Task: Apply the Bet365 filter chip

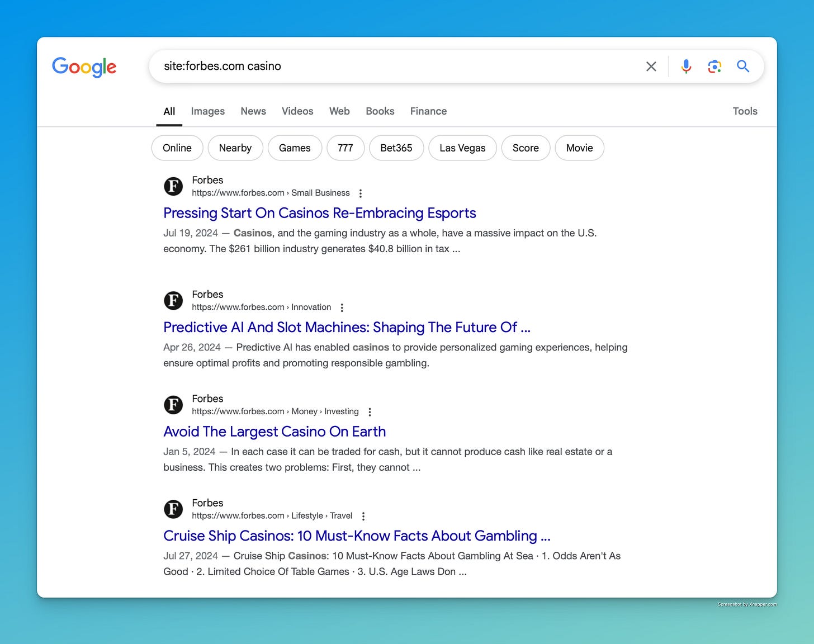Action: (396, 148)
